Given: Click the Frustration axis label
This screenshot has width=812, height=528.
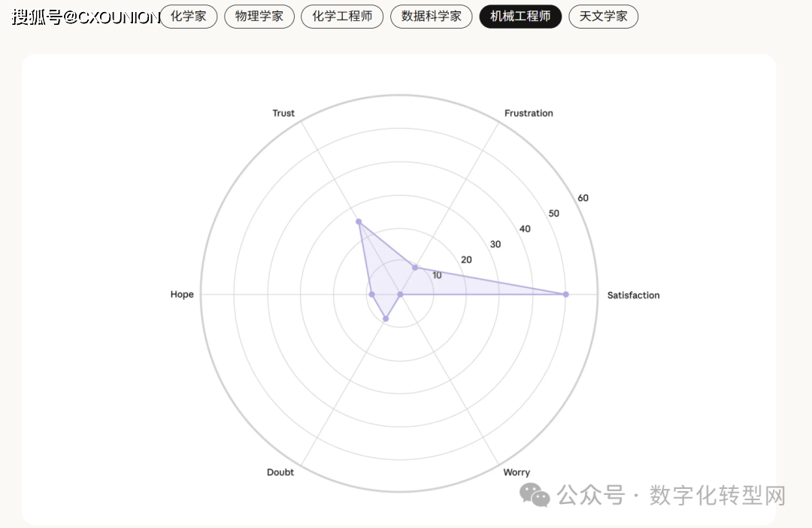Looking at the screenshot, I should [x=529, y=114].
